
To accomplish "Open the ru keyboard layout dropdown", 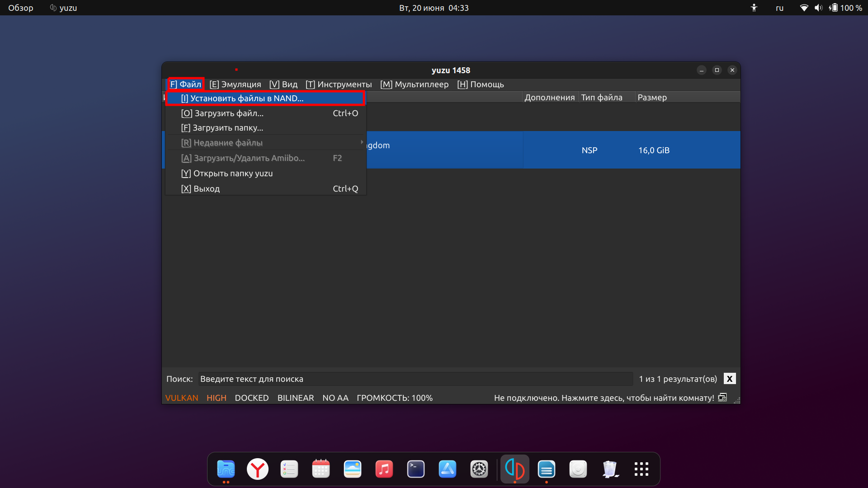I will 779,8.
